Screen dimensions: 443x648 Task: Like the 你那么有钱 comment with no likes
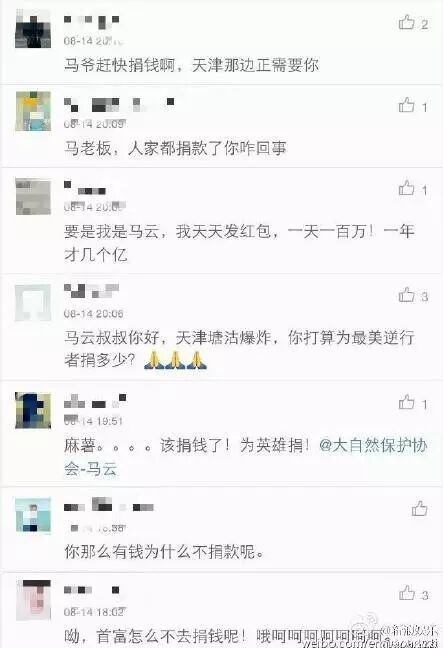coord(419,508)
